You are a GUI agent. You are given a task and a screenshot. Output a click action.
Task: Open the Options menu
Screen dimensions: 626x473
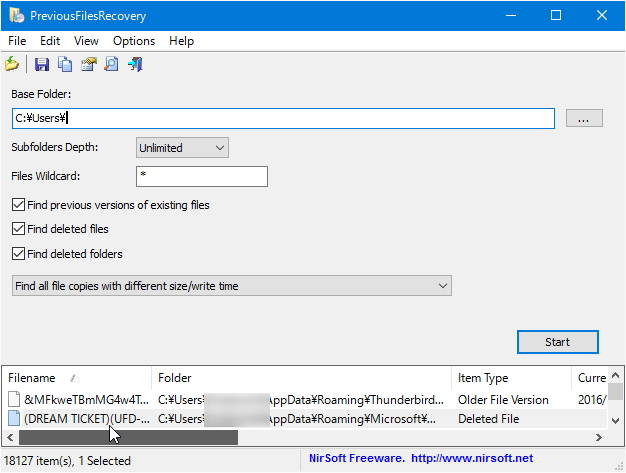point(134,41)
